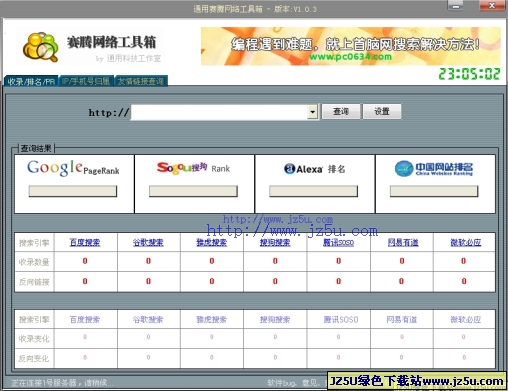The height and width of the screenshot is (391, 508).
Task: Close the 赛腾网络工具箱 window
Action: tap(492, 6)
